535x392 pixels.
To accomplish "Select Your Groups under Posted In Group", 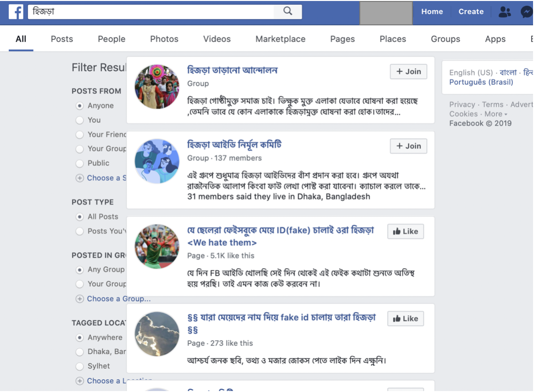I will [80, 284].
